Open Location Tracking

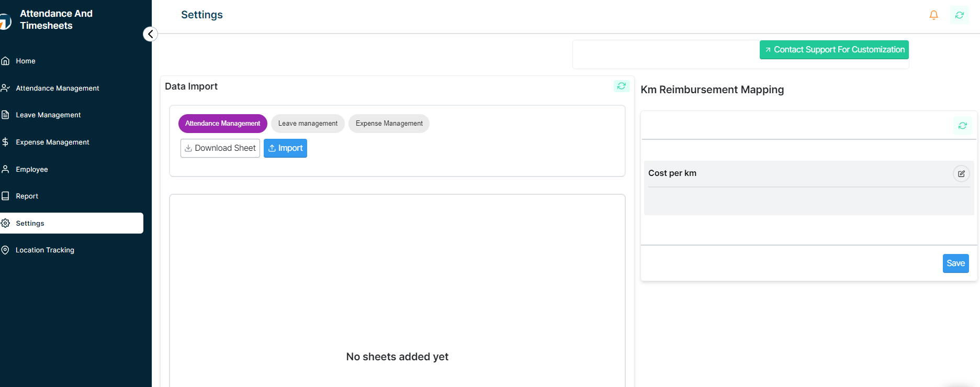click(44, 250)
